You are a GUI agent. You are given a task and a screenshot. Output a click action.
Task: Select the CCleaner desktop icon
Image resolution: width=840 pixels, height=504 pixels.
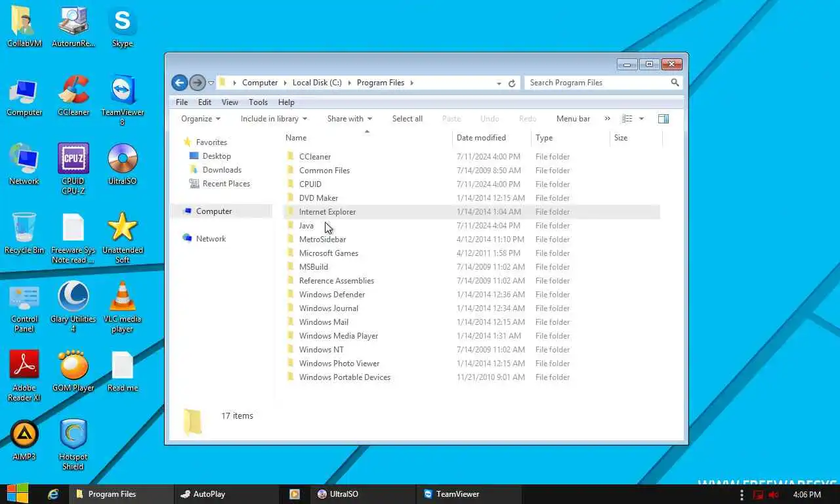[x=73, y=96]
